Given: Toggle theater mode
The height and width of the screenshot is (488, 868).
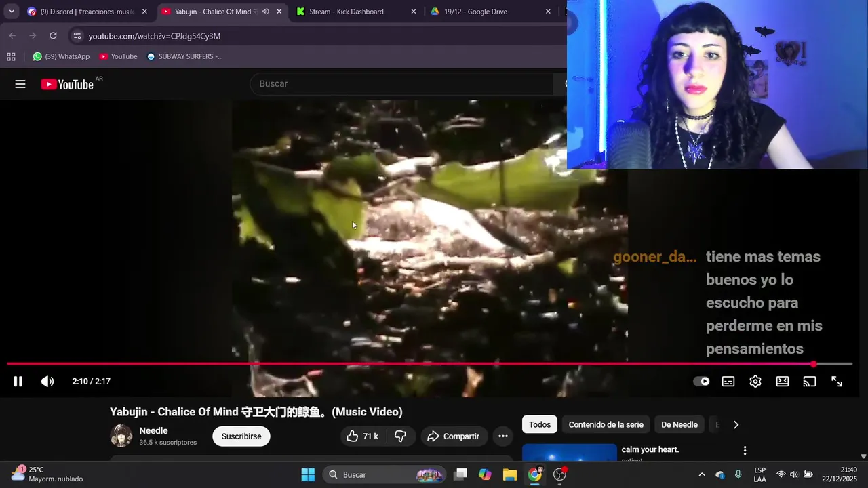Looking at the screenshot, I should point(783,382).
